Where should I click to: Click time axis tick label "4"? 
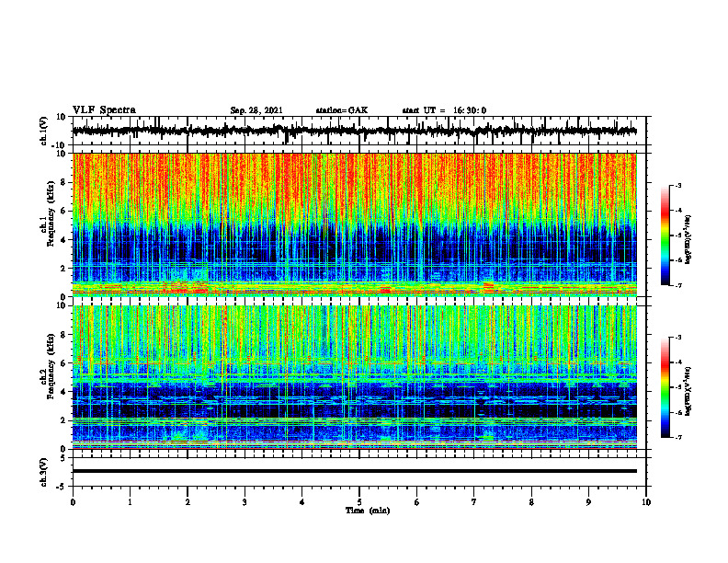point(301,502)
